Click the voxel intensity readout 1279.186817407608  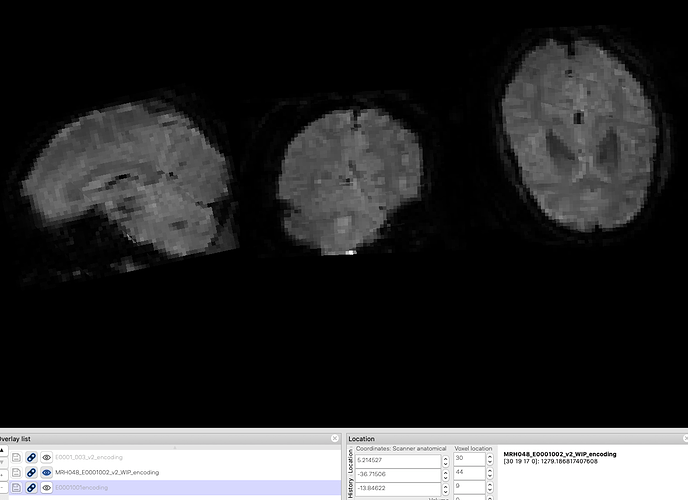click(566, 461)
